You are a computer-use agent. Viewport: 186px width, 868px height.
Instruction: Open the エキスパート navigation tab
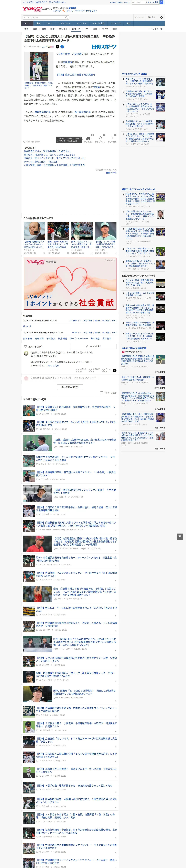(64, 24)
